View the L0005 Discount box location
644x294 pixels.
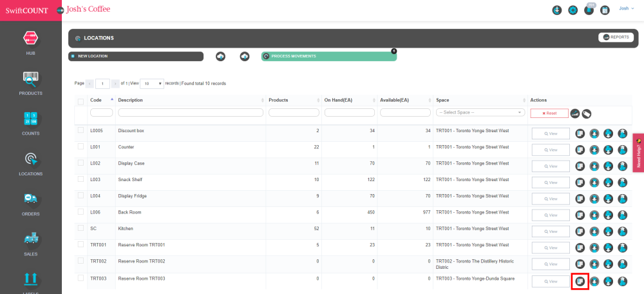pos(551,133)
